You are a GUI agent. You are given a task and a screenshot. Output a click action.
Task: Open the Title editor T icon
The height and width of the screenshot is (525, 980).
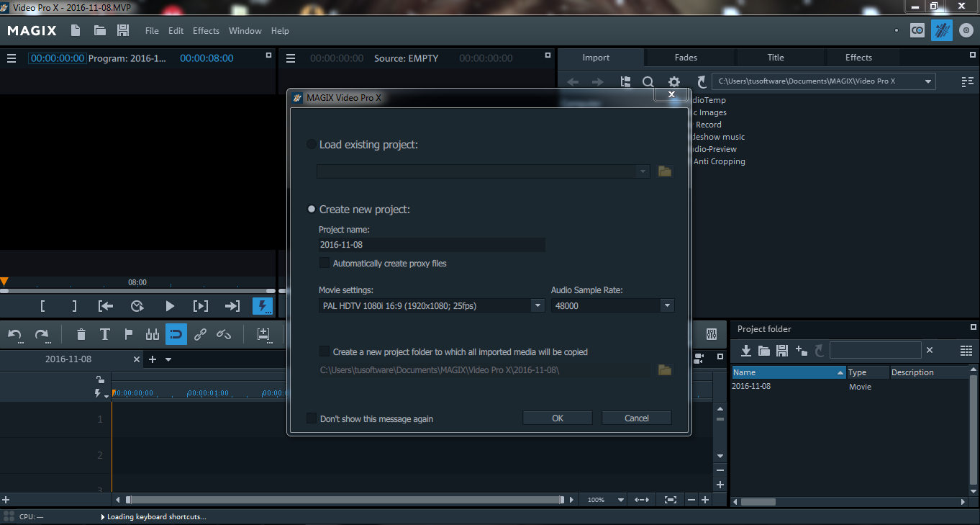105,334
